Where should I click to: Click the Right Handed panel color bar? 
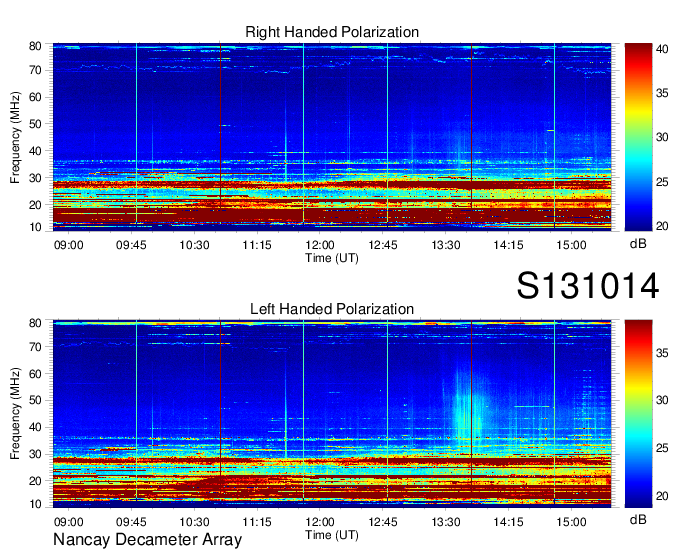click(x=638, y=137)
